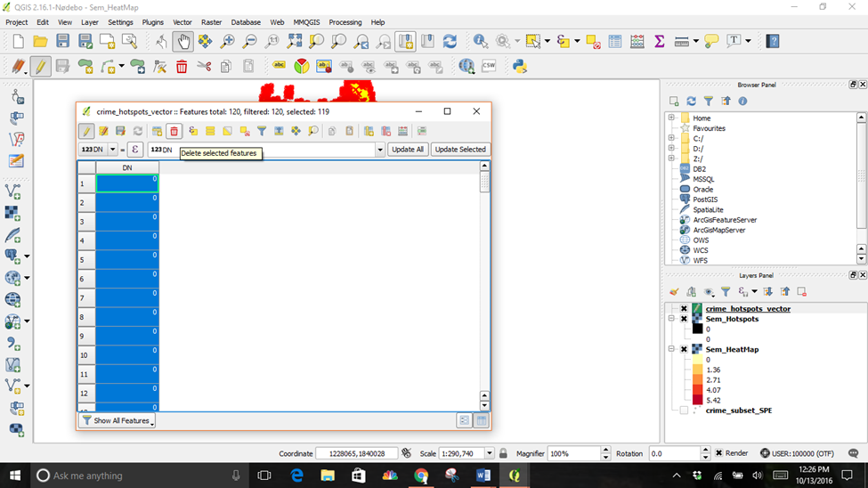Open the Vector menu
This screenshot has height=488, width=868.
click(182, 22)
